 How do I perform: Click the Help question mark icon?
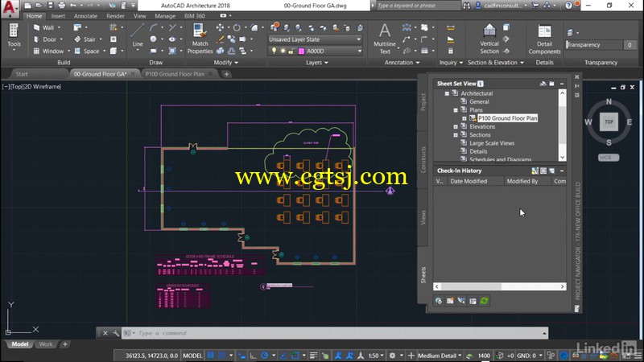(568, 6)
